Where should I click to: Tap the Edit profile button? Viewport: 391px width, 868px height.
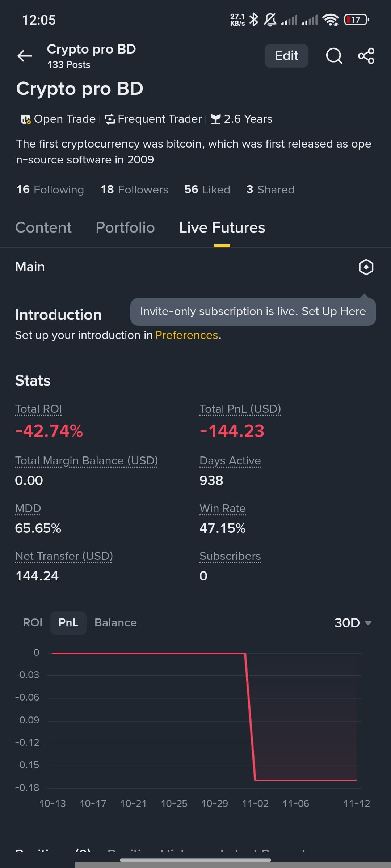click(x=286, y=56)
